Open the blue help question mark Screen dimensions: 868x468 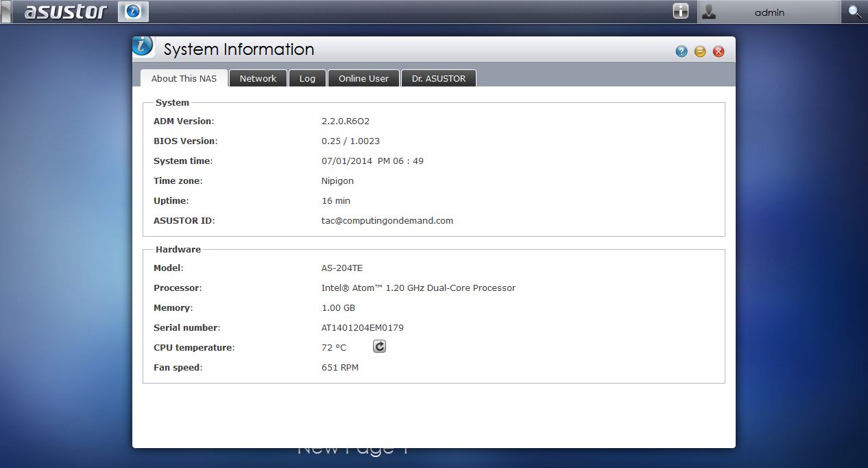682,51
